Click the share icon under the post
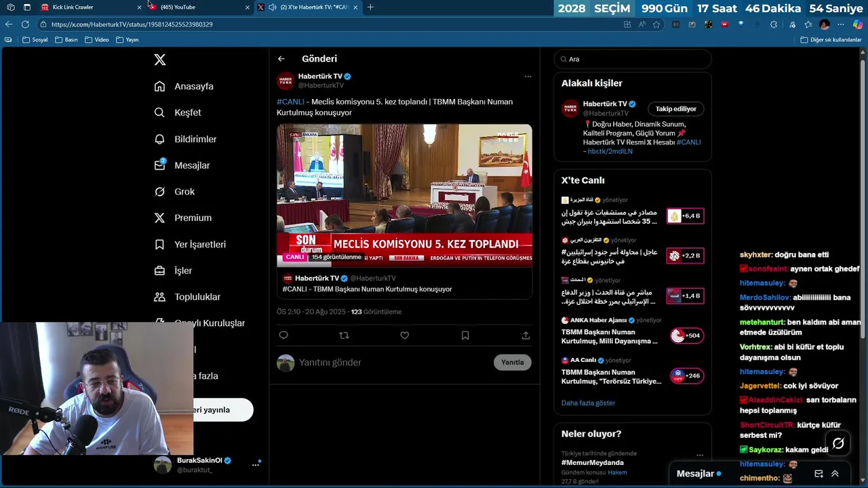868x488 pixels. point(526,335)
